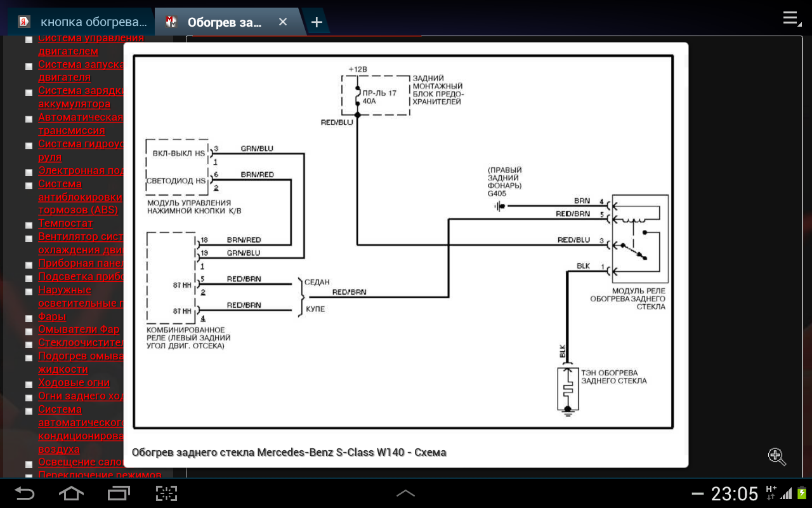Screen dimensions: 812x508
Task: Click the КУПЕ label in diagram
Action: [x=315, y=309]
